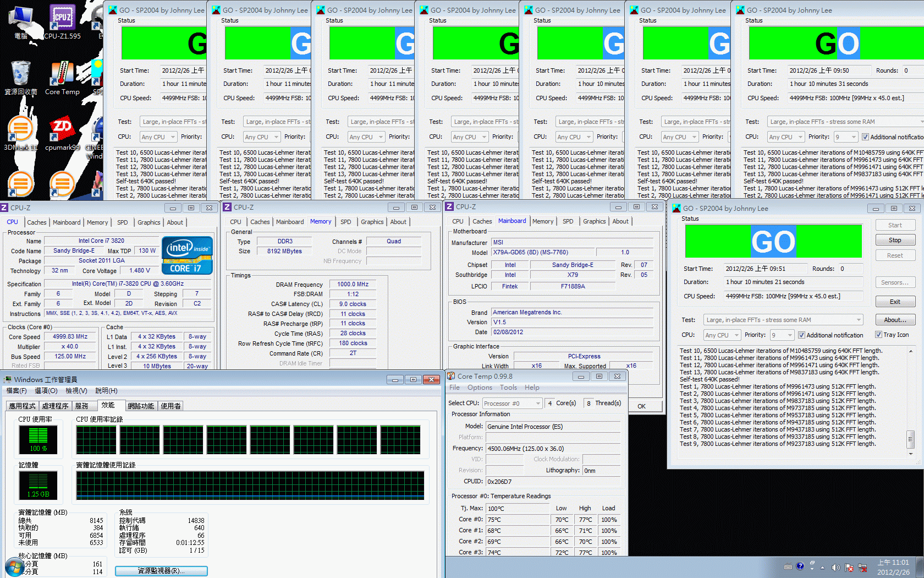
Task: Open Core Temp Options menu
Action: click(480, 388)
